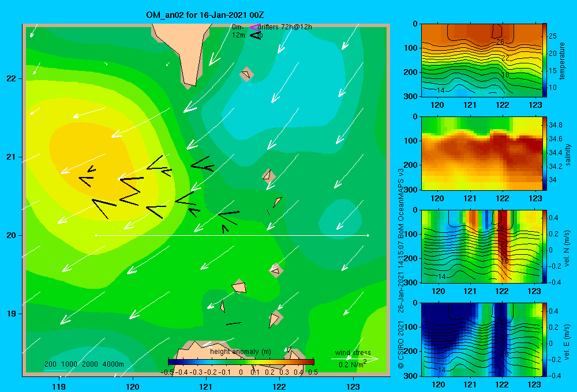This screenshot has width=577, height=392.
Task: Click the temperature color scale bar
Action: click(545, 61)
